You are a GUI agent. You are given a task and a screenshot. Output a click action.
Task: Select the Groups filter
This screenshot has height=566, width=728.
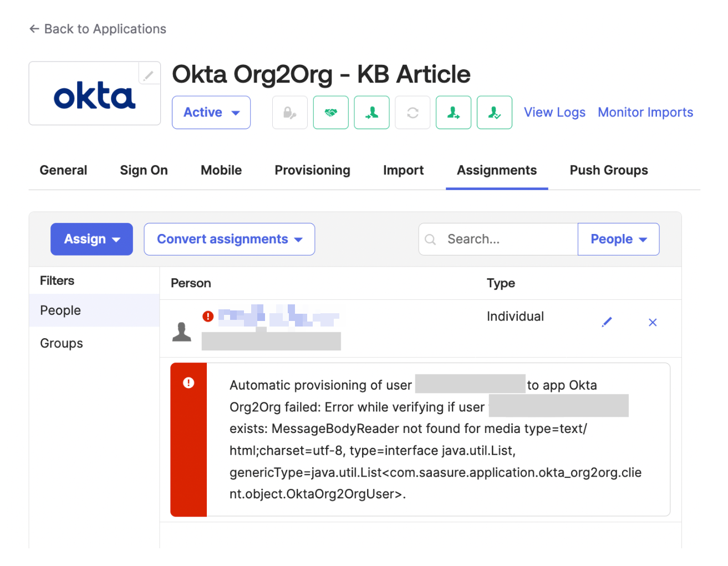pyautogui.click(x=94, y=343)
